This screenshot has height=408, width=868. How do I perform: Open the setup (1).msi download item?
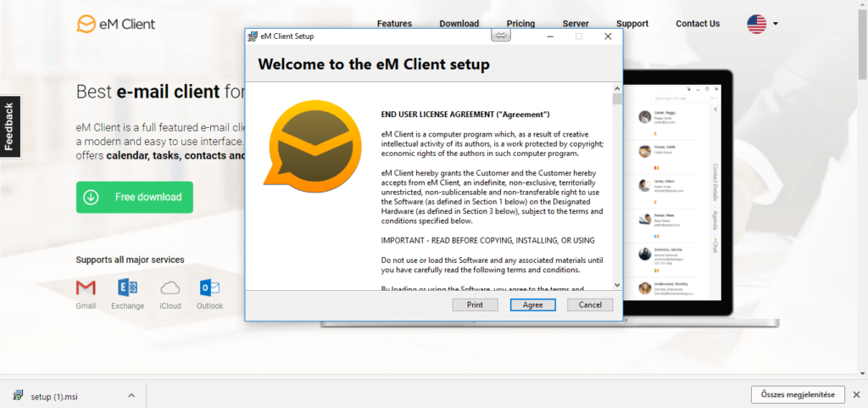tap(75, 395)
